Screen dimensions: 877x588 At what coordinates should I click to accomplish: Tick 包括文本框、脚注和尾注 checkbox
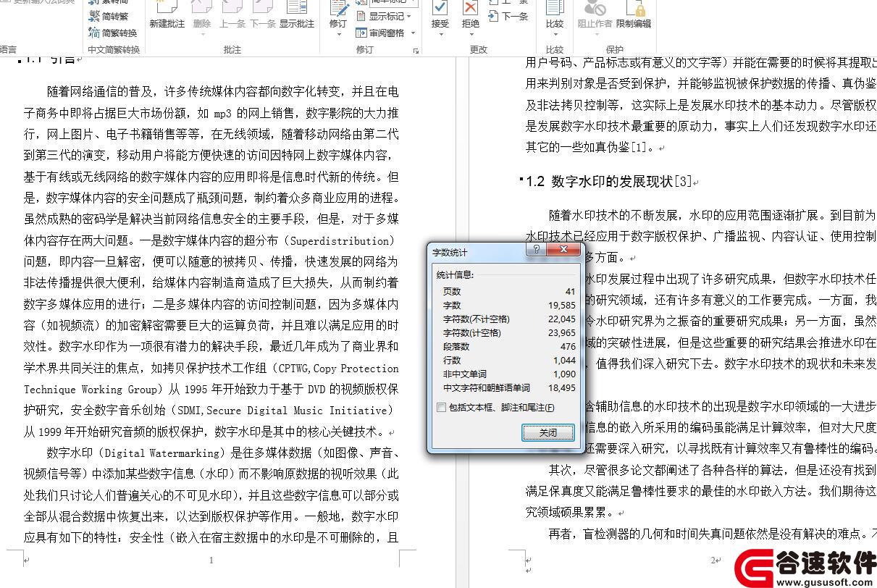(x=442, y=408)
